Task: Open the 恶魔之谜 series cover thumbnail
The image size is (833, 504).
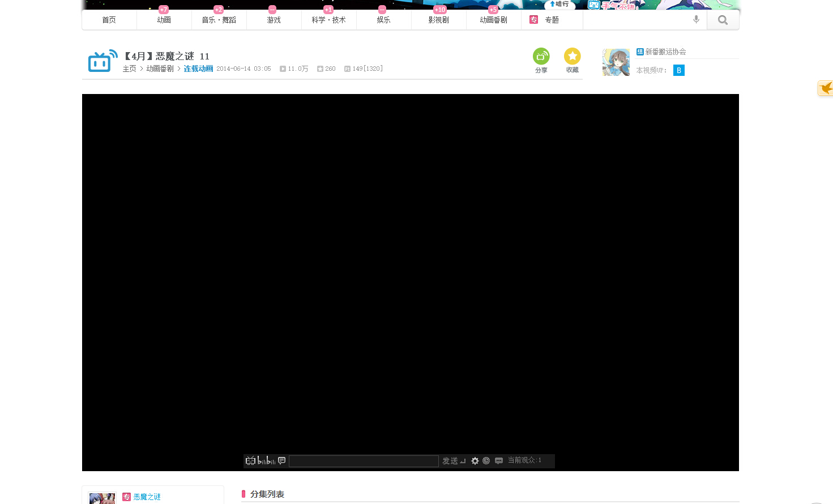Action: pyautogui.click(x=102, y=498)
